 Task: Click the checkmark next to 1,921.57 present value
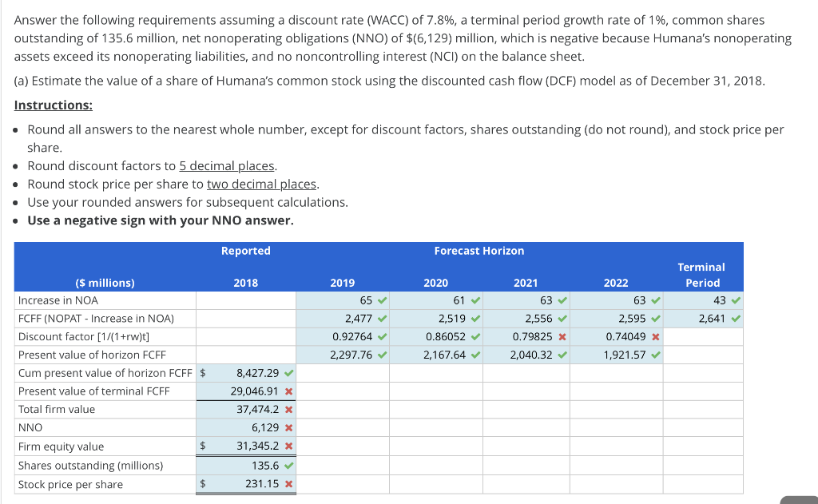[656, 354]
